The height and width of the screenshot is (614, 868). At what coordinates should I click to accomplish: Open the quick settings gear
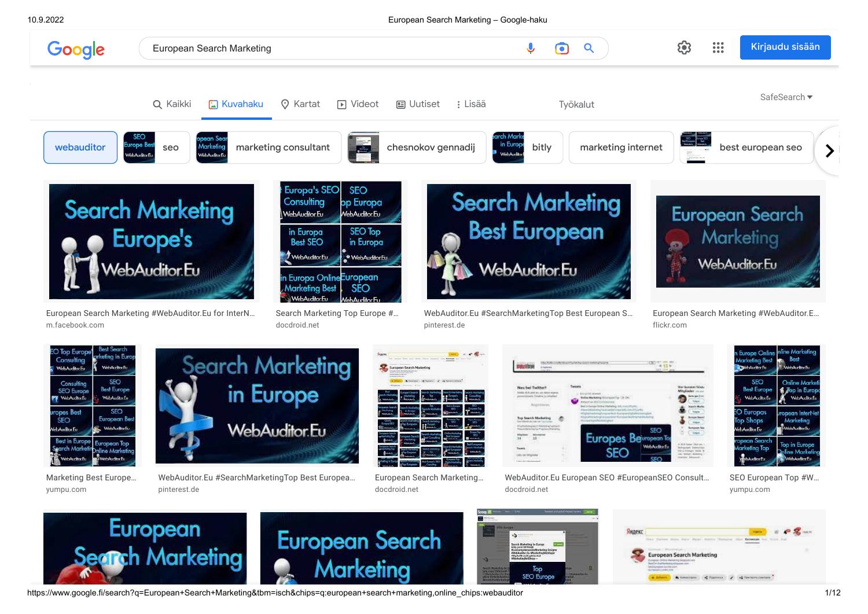click(x=684, y=47)
